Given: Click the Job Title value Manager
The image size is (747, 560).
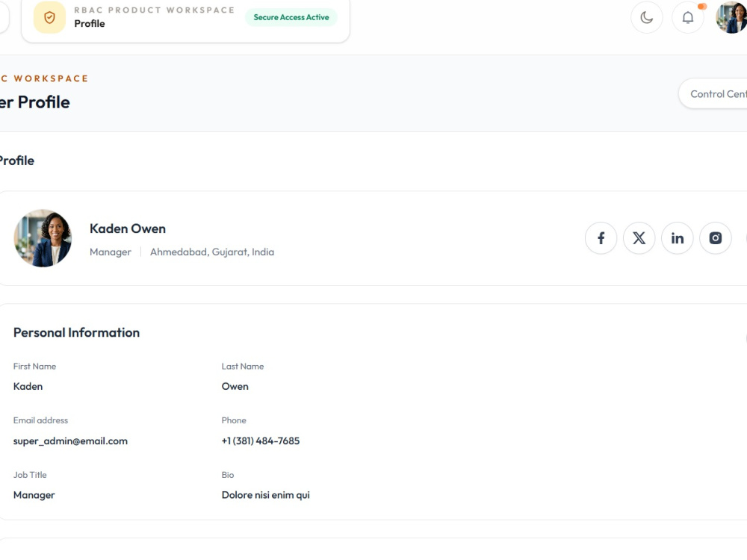Looking at the screenshot, I should (34, 495).
